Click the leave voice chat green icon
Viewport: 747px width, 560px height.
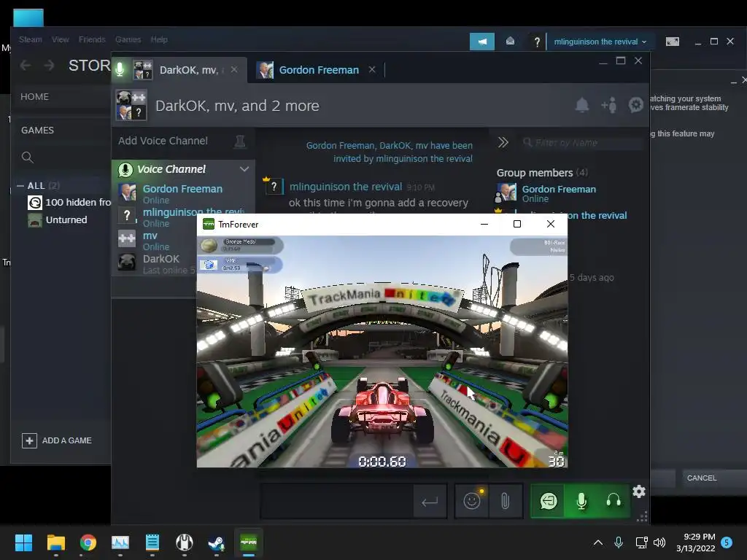click(549, 501)
